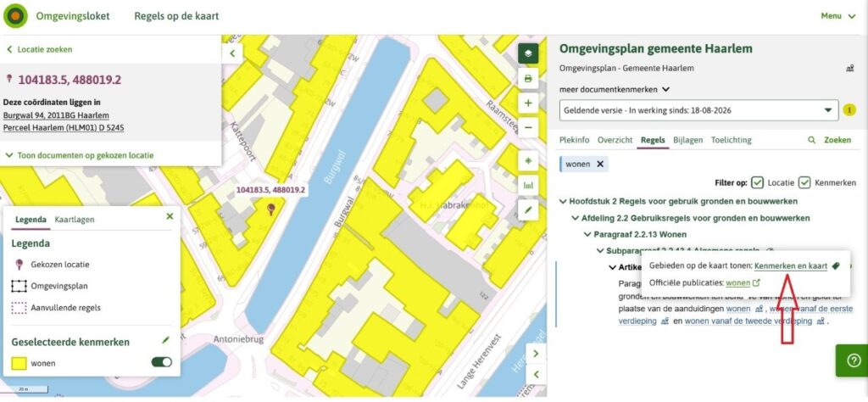
Task: Switch to the Plekinfo tab
Action: [574, 140]
